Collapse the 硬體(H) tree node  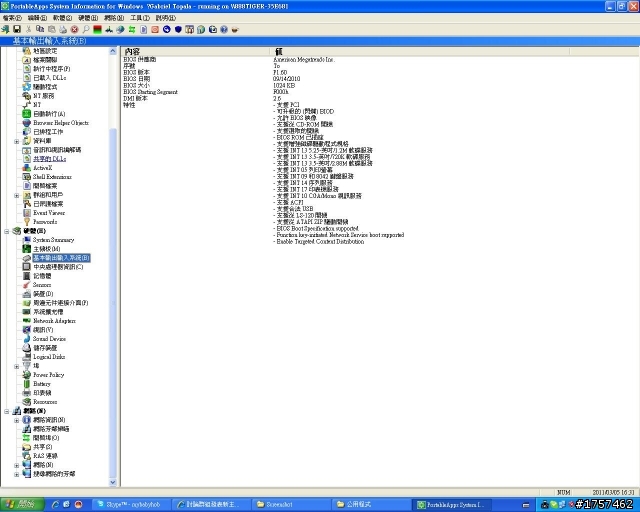[x=7, y=231]
